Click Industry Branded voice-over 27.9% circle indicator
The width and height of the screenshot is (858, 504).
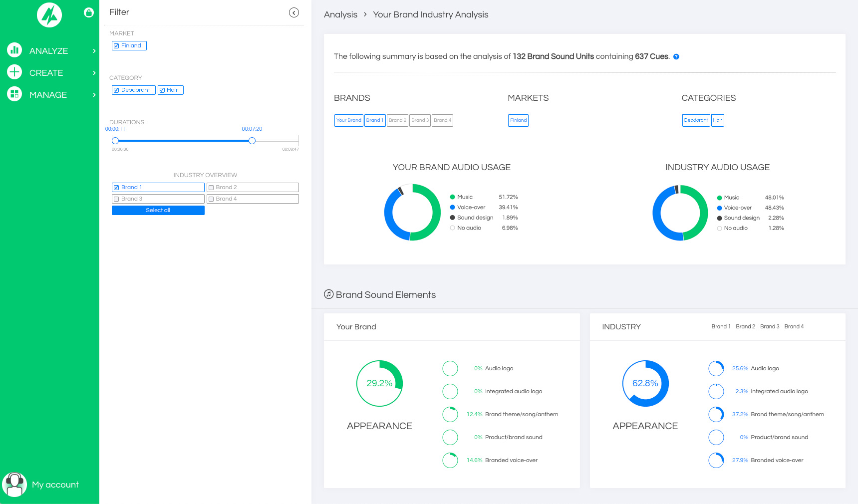(x=716, y=460)
